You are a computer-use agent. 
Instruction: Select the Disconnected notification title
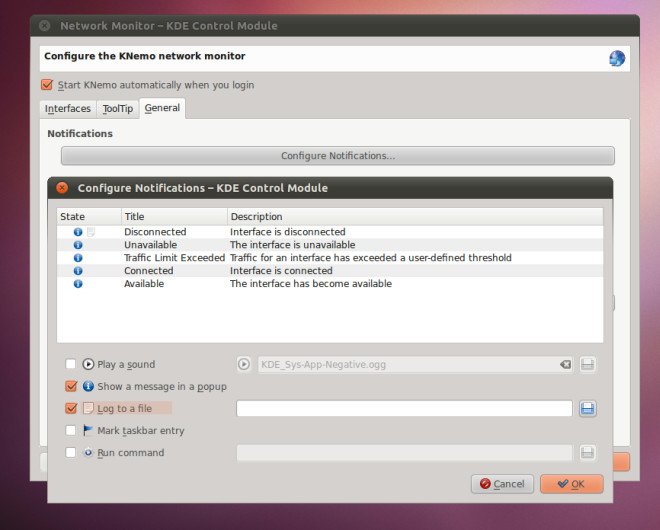(155, 232)
